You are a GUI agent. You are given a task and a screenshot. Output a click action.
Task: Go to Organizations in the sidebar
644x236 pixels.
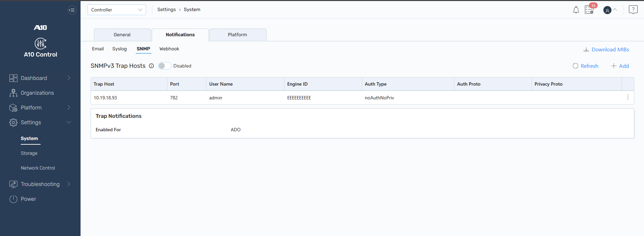coord(37,93)
